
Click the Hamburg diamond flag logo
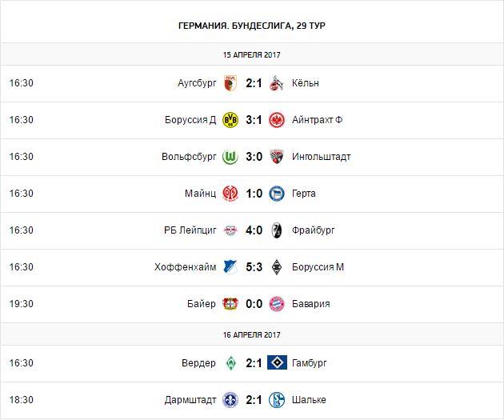click(276, 363)
